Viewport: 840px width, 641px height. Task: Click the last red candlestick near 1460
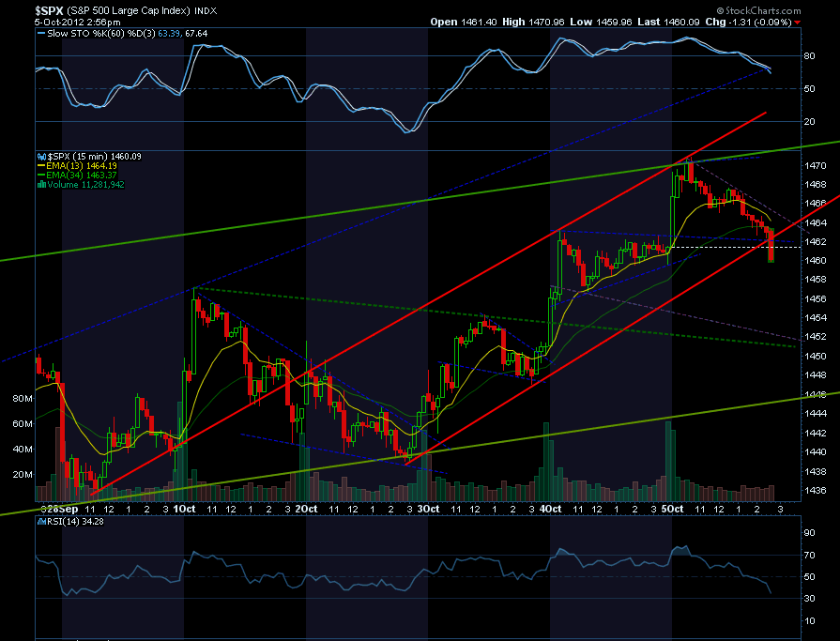[771, 246]
